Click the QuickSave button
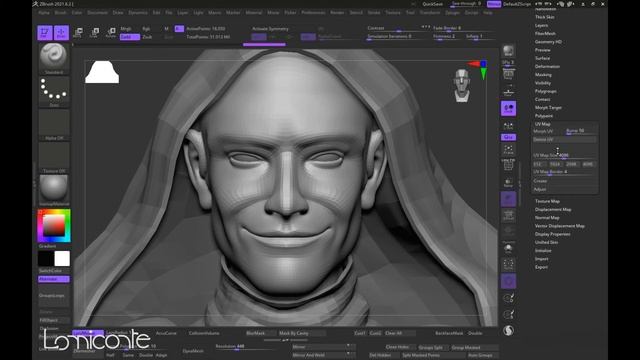This screenshot has width=640, height=360. [433, 4]
